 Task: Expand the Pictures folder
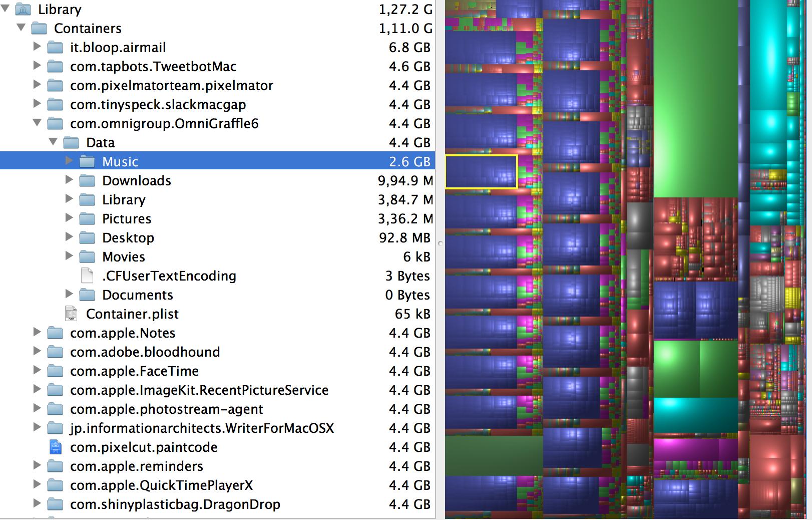69,218
